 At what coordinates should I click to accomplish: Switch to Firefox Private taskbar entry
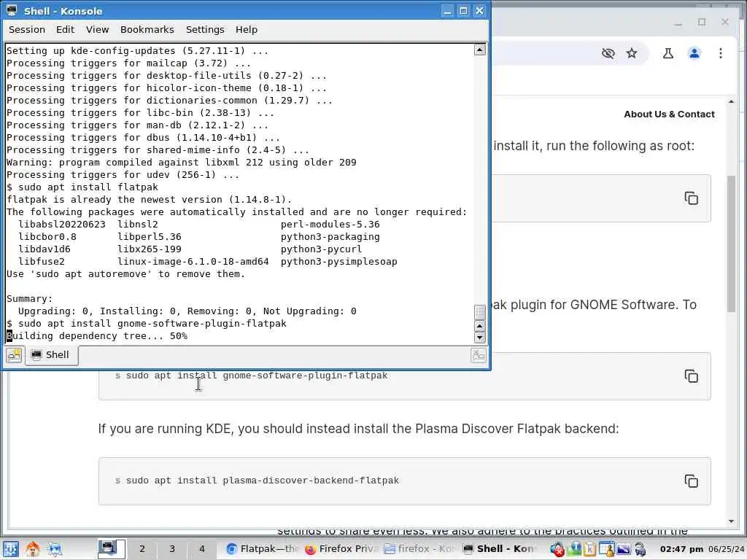(341, 549)
